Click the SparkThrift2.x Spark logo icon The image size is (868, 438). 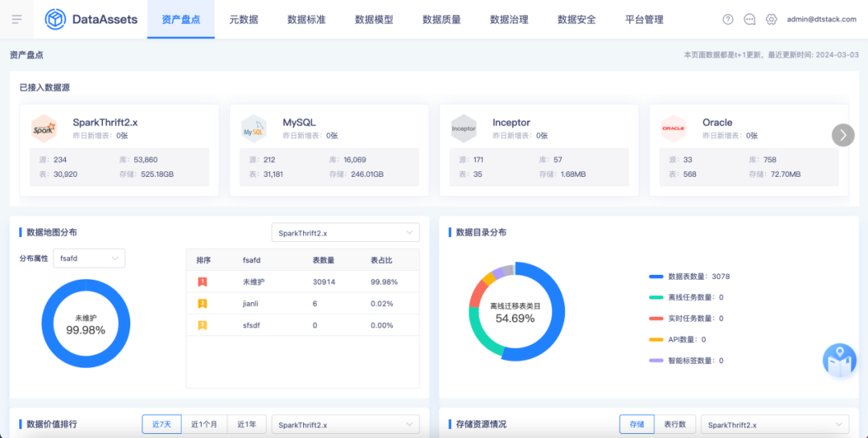[x=43, y=129]
